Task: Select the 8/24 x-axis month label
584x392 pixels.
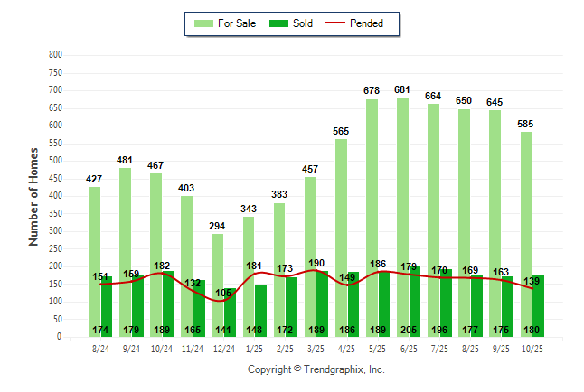Action: [99, 347]
